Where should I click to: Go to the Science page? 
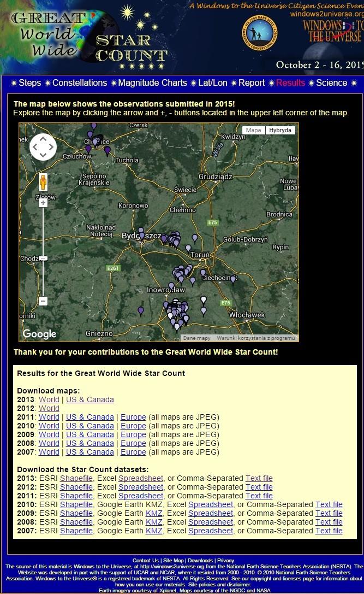[331, 83]
